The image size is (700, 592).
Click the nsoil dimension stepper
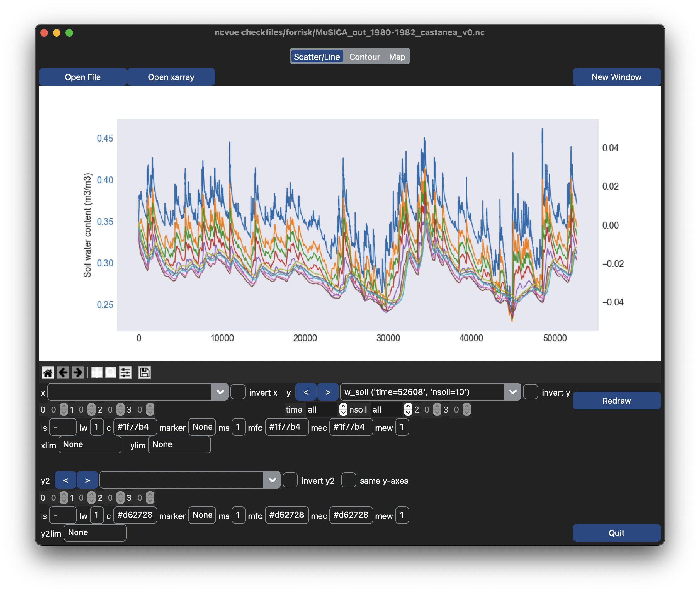point(408,409)
